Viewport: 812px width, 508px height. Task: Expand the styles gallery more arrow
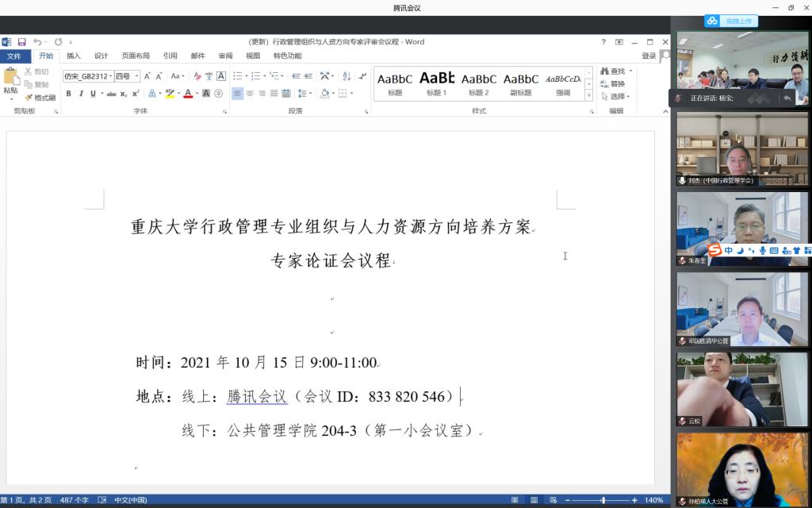click(588, 95)
